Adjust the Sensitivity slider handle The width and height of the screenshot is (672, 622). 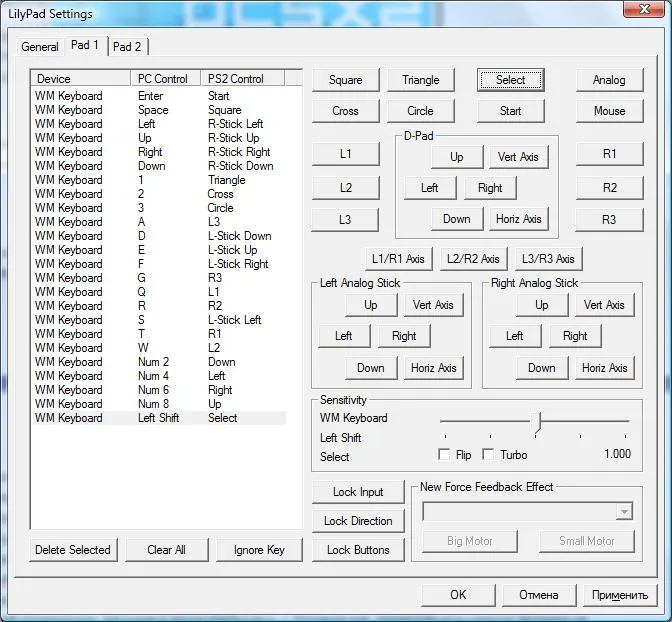pos(537,422)
